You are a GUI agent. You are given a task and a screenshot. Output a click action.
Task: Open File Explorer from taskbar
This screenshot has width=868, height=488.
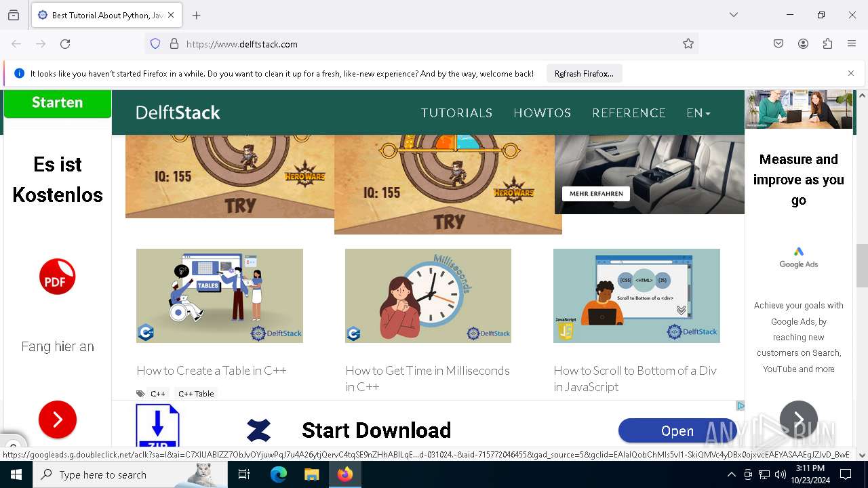pyautogui.click(x=311, y=474)
